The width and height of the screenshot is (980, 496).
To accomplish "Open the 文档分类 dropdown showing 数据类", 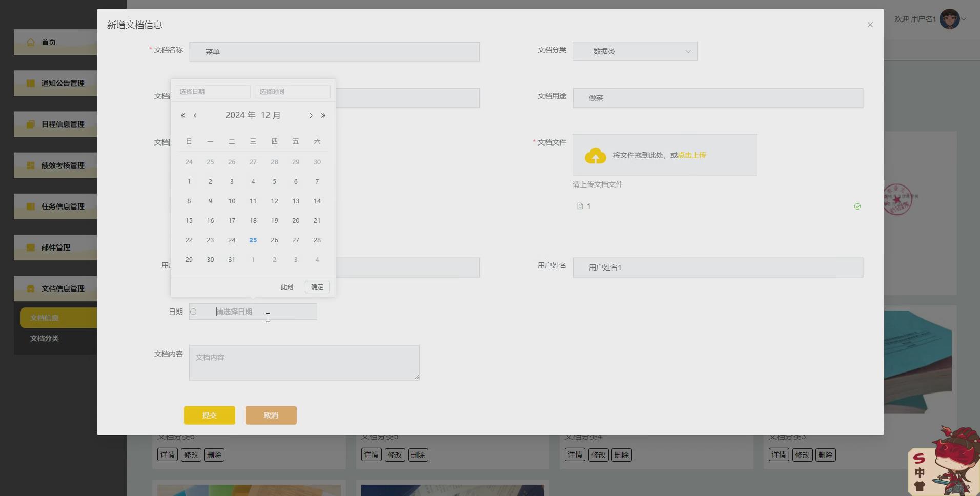I will (634, 51).
